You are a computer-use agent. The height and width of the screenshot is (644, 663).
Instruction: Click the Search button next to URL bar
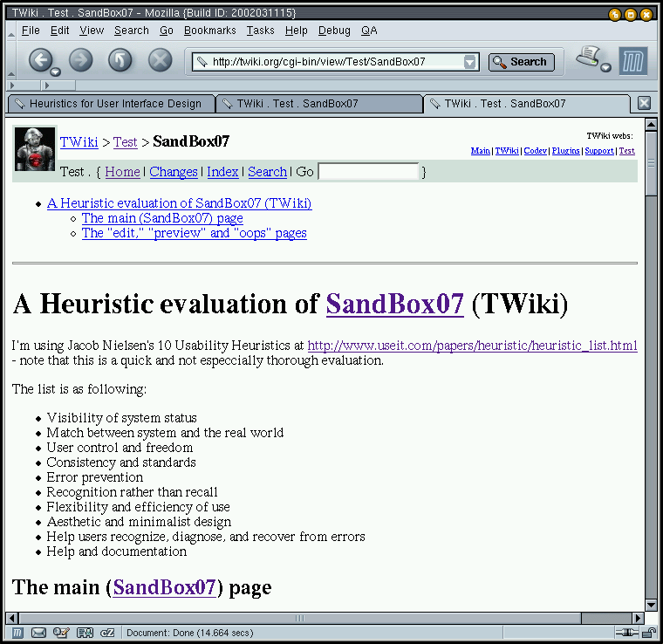(522, 62)
